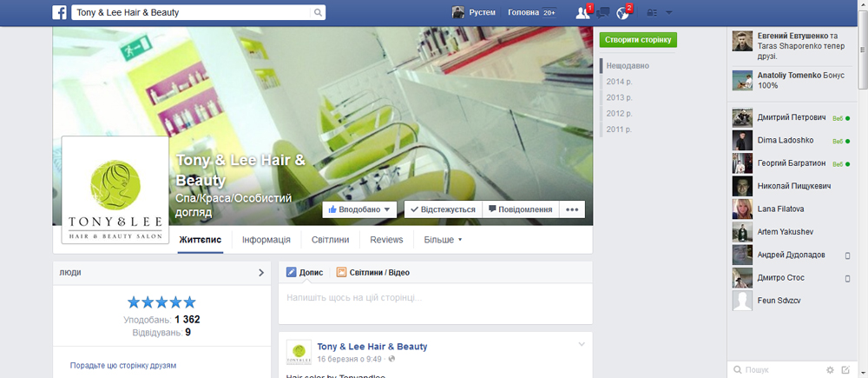Click the Tony & Lee page logo picture
This screenshot has height=378, width=868.
point(115,190)
